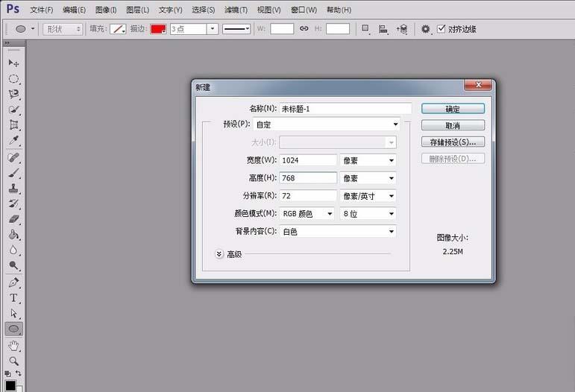Select the Polygonal Lasso tool
Screen dimensions: 575x392
(13, 94)
